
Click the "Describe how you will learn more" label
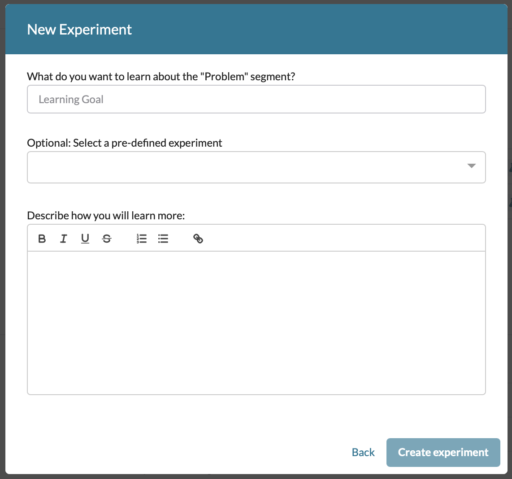tap(106, 216)
